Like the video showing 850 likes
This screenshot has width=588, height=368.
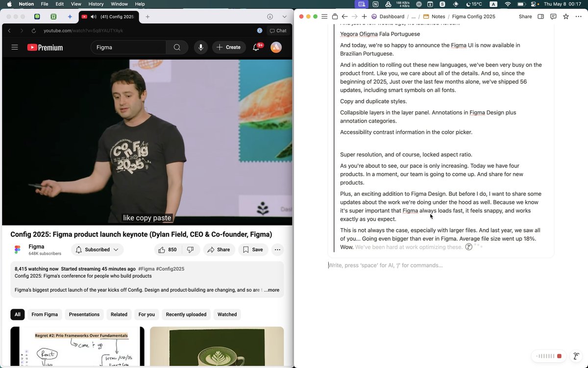pos(167,250)
